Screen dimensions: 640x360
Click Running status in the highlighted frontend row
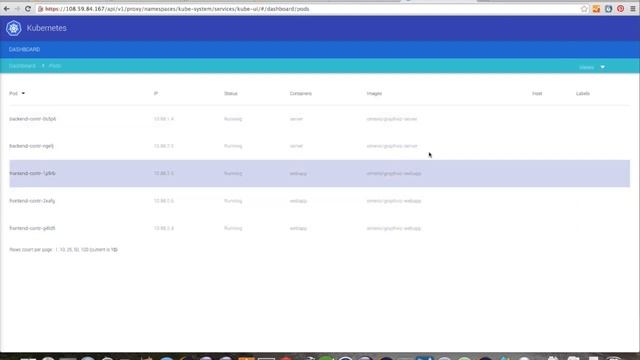tap(233, 173)
